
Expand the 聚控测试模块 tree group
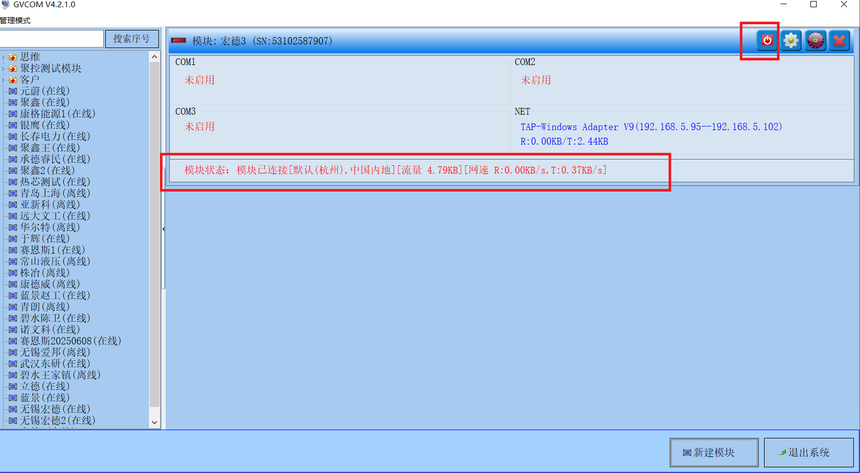3,69
